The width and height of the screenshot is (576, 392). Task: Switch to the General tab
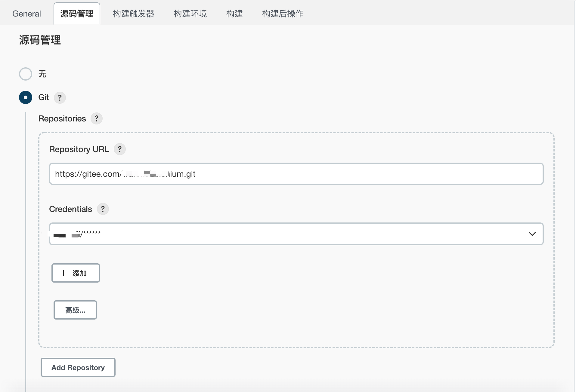tap(26, 14)
